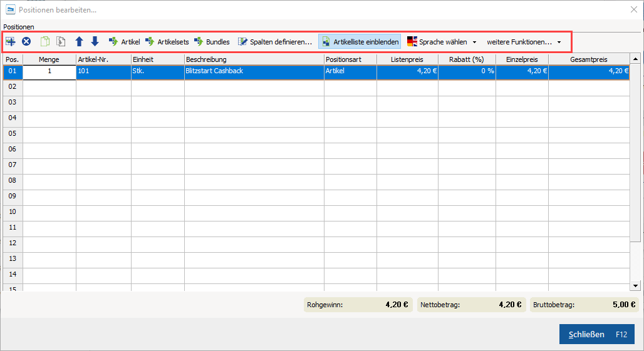Expand weitere Funktionen menu
Image resolution: width=644 pixels, height=351 pixels.
[524, 42]
